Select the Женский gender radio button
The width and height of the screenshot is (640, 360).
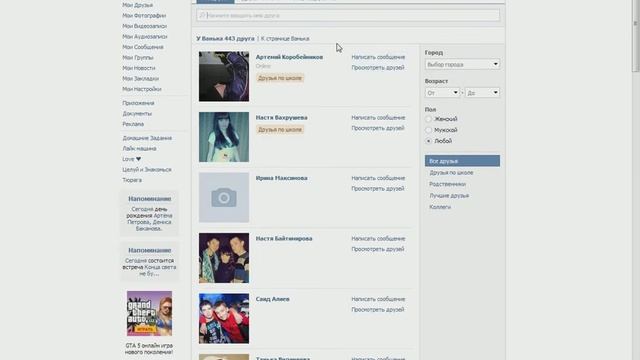click(429, 119)
